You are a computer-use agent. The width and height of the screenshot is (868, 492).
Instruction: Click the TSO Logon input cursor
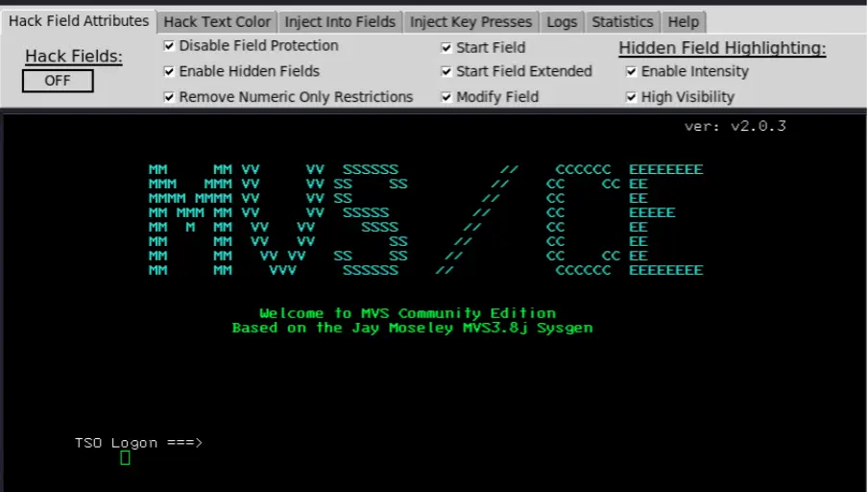pos(125,458)
